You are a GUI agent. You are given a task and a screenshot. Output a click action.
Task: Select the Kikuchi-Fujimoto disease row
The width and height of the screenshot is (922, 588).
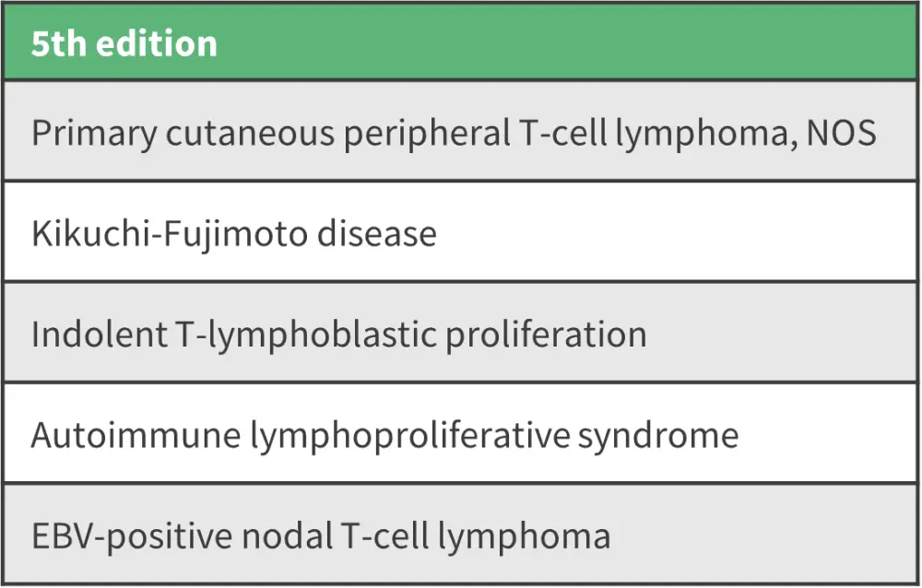coord(461,232)
